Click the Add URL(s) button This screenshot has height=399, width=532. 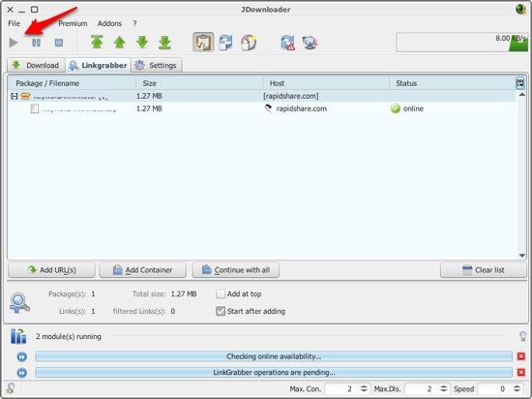(51, 270)
